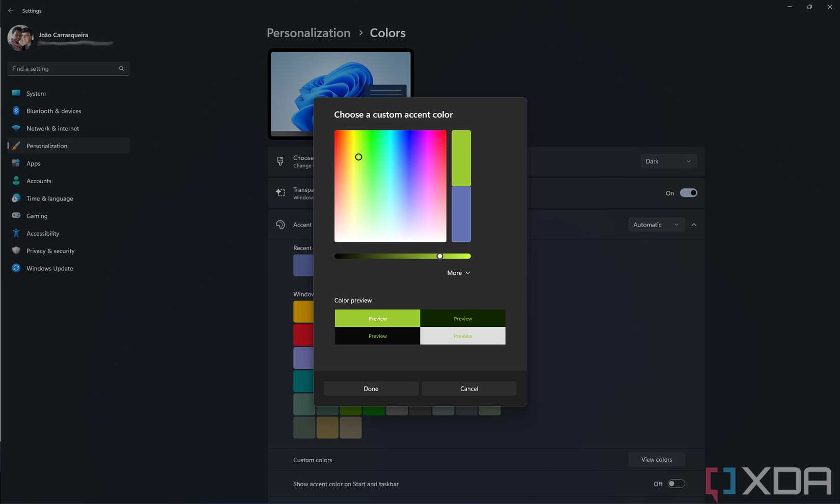The width and height of the screenshot is (840, 504).
Task: Click the user profile avatar
Action: [20, 38]
